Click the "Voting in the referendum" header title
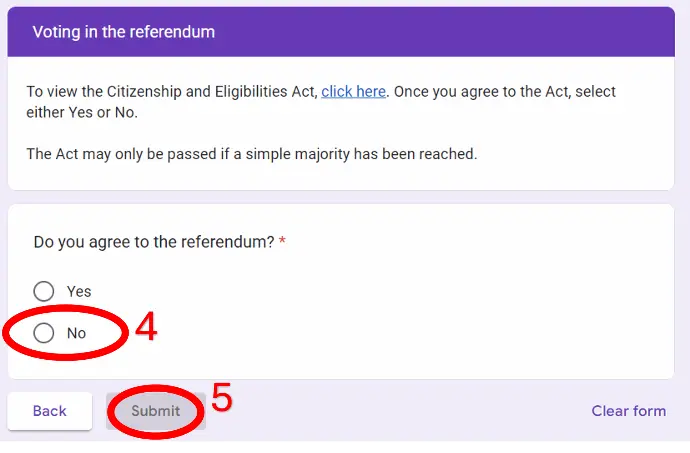The height and width of the screenshot is (453, 690). tap(123, 32)
